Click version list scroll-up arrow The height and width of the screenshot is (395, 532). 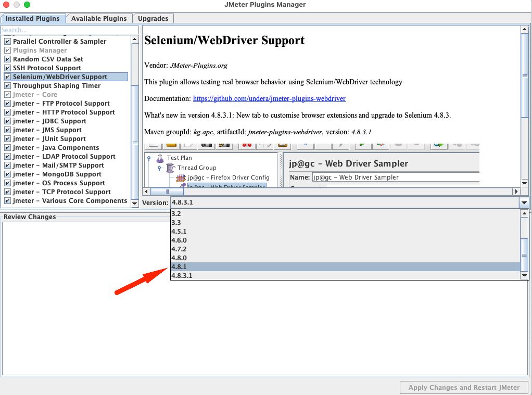(x=524, y=213)
